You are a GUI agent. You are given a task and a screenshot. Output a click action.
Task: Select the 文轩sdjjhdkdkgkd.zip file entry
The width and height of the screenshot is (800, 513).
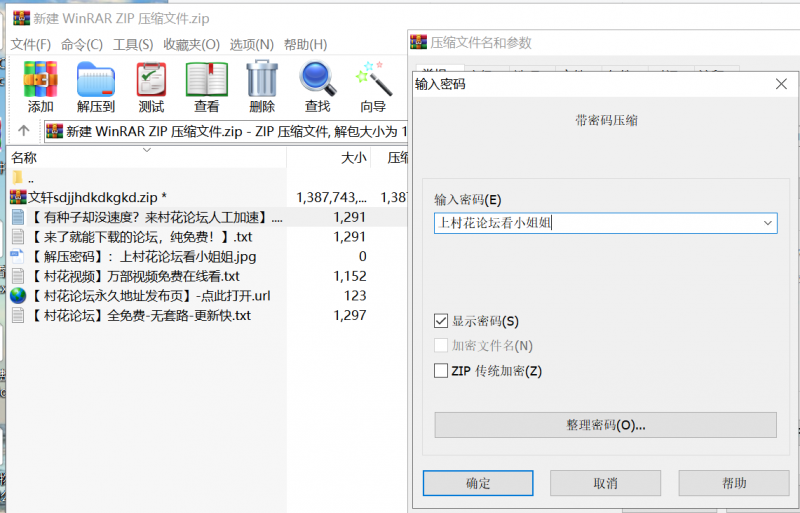pyautogui.click(x=90, y=197)
